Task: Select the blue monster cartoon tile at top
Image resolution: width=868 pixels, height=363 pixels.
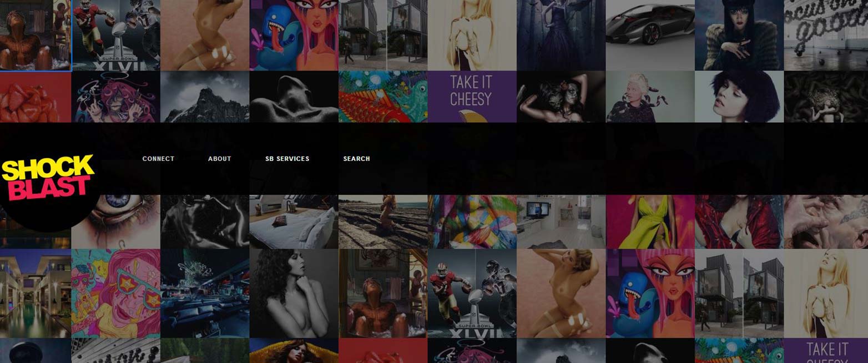Action: click(x=294, y=35)
